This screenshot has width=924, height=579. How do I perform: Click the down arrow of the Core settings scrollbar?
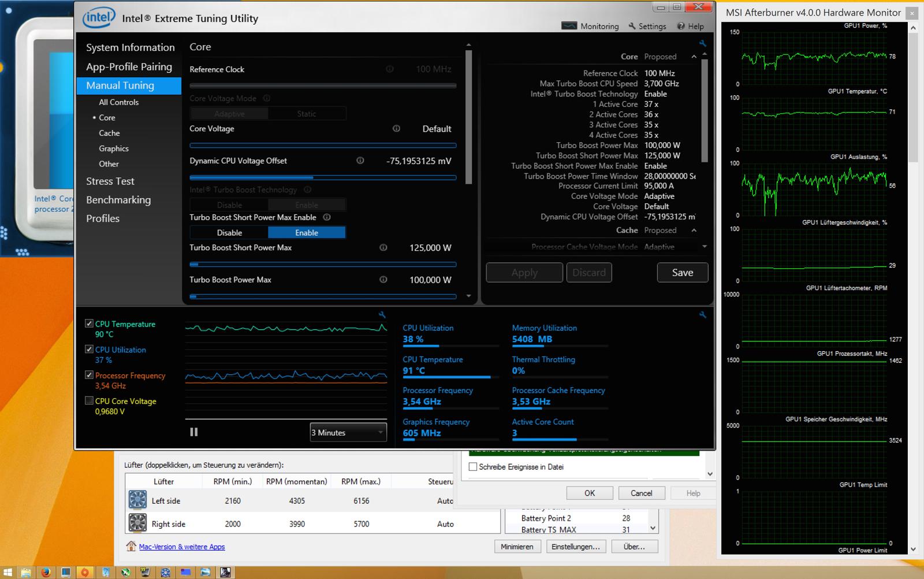pyautogui.click(x=468, y=296)
